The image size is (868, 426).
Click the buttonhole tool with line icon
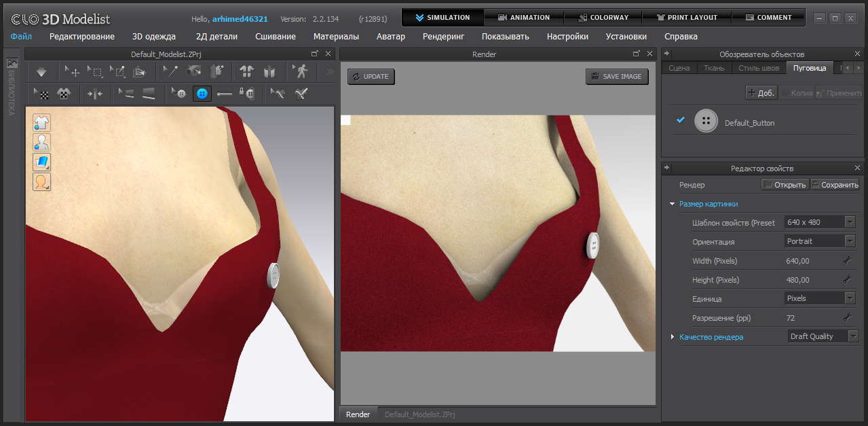pyautogui.click(x=225, y=94)
